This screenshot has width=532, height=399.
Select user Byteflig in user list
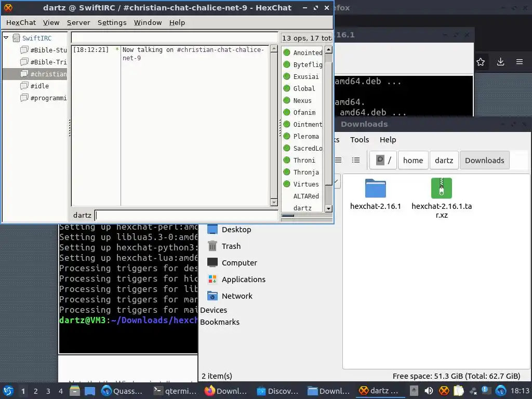pos(308,64)
